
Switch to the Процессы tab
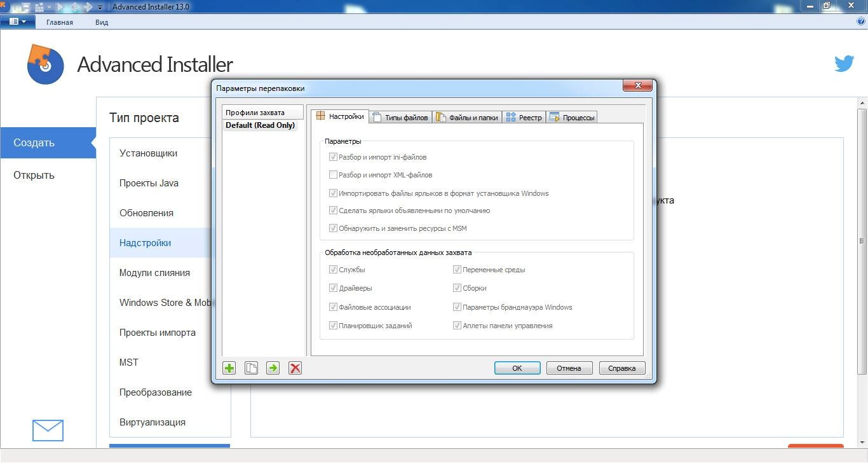coord(572,117)
